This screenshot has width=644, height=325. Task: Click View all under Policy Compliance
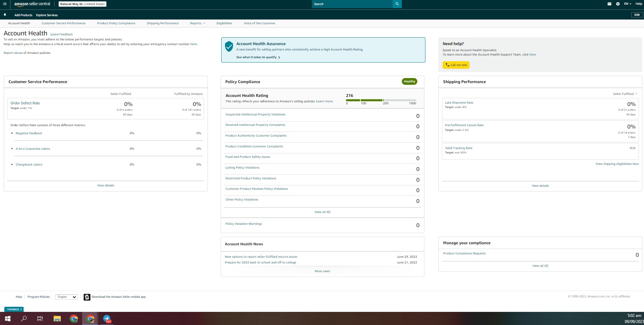(322, 212)
